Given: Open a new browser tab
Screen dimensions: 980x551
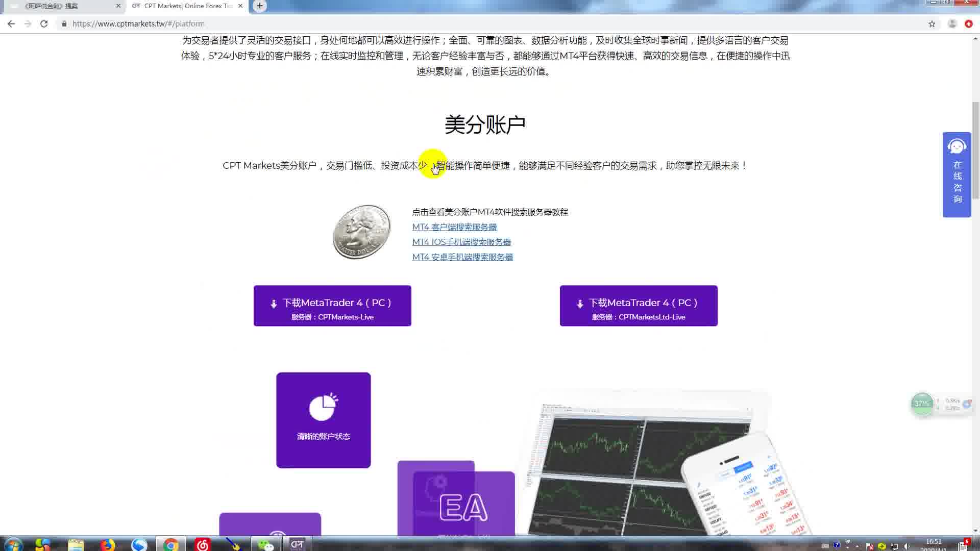Looking at the screenshot, I should pos(260,6).
